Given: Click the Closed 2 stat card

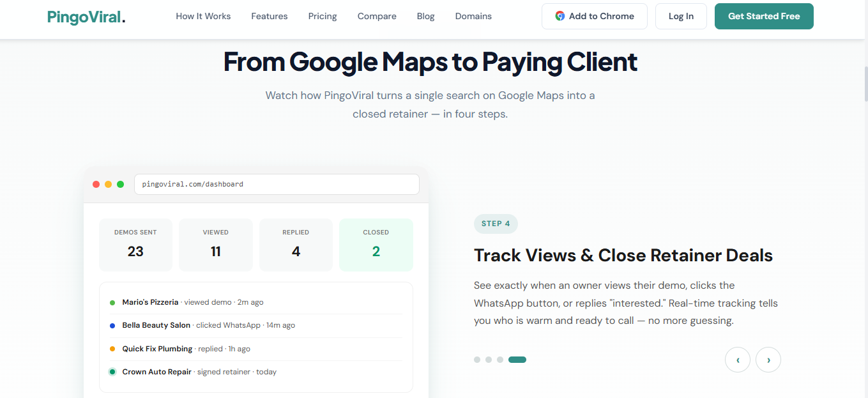Looking at the screenshot, I should pos(376,245).
